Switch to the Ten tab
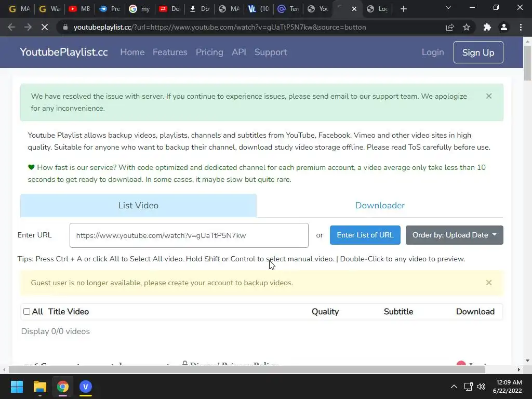Screen dimensions: 532x399 coord(288,9)
